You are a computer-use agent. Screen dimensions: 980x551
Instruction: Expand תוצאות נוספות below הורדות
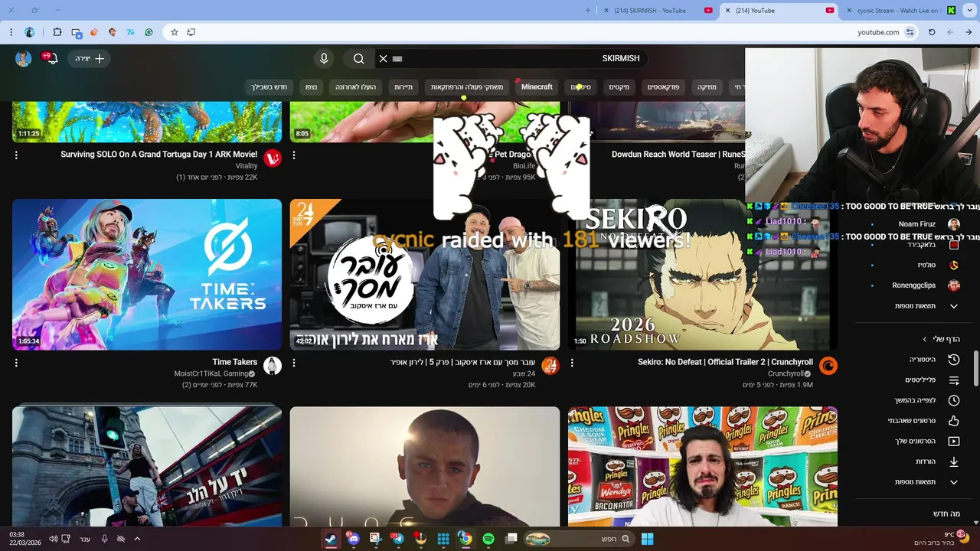pos(916,482)
